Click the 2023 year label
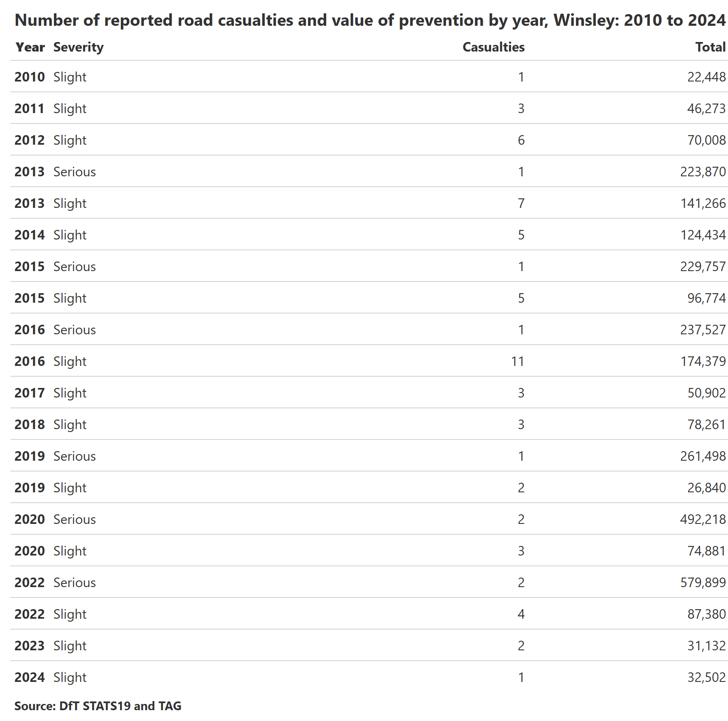728x721 pixels. pyautogui.click(x=30, y=646)
